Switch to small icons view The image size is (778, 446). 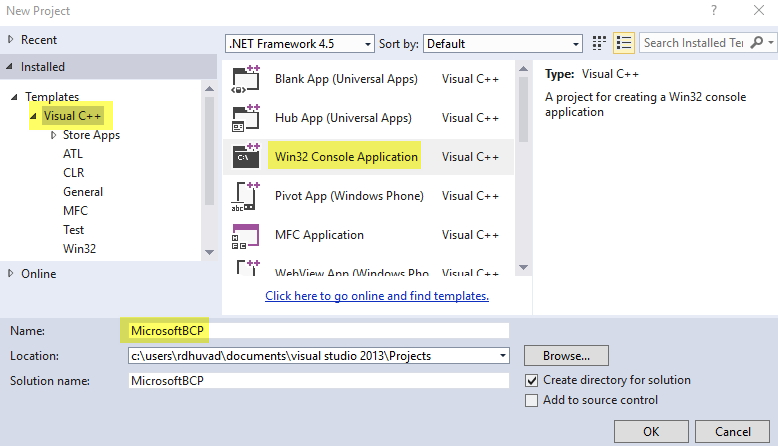(x=599, y=44)
